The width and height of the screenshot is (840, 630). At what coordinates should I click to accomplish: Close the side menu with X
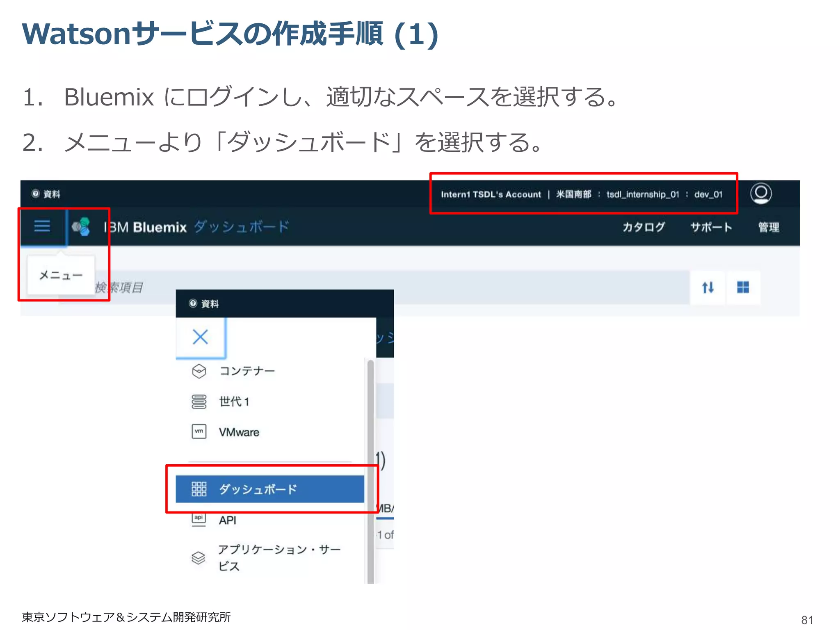coord(201,337)
